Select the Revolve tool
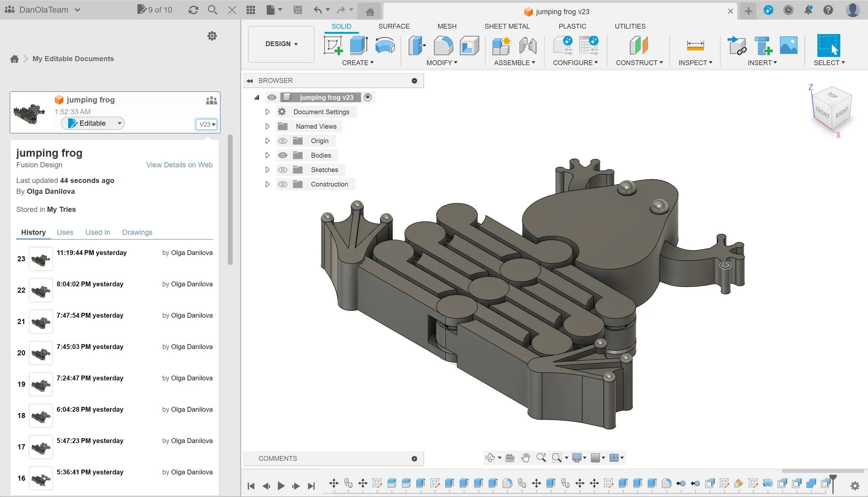Image resolution: width=868 pixels, height=497 pixels. click(385, 46)
